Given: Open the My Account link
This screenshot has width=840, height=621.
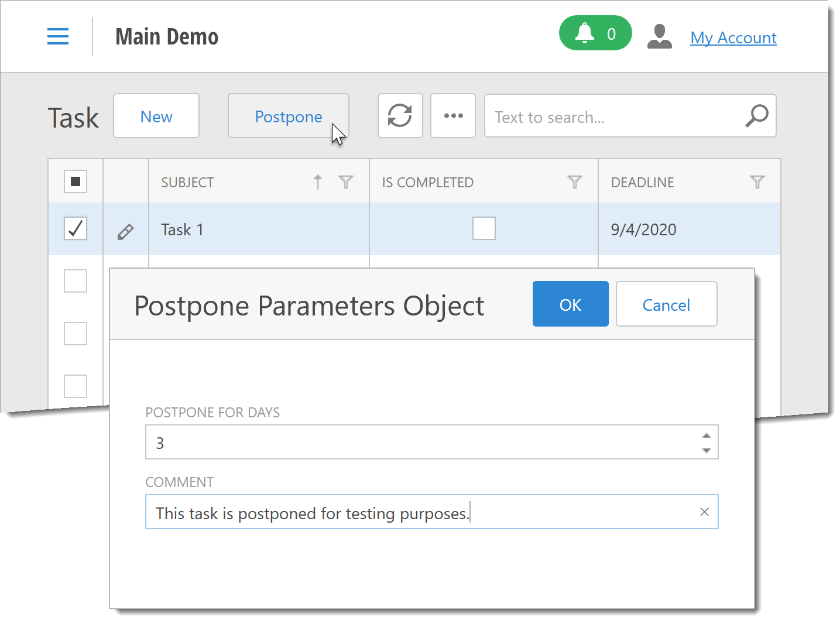Looking at the screenshot, I should (733, 38).
